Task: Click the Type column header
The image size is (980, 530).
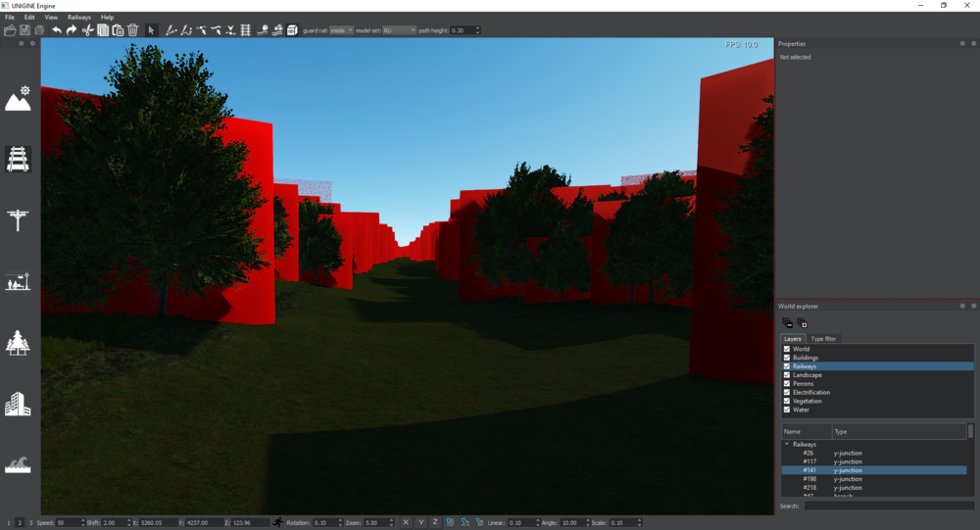Action: pyautogui.click(x=899, y=431)
